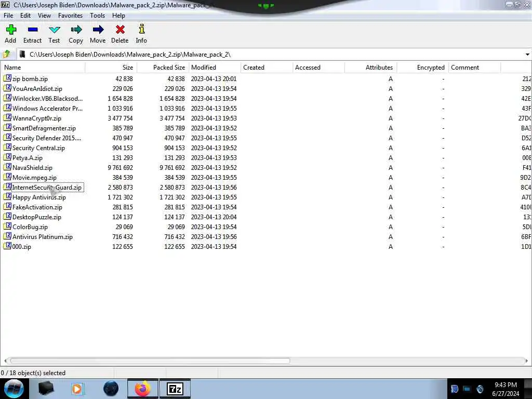The width and height of the screenshot is (532, 399).
Task: Select Security Defender 2015 file name
Action: click(x=47, y=138)
